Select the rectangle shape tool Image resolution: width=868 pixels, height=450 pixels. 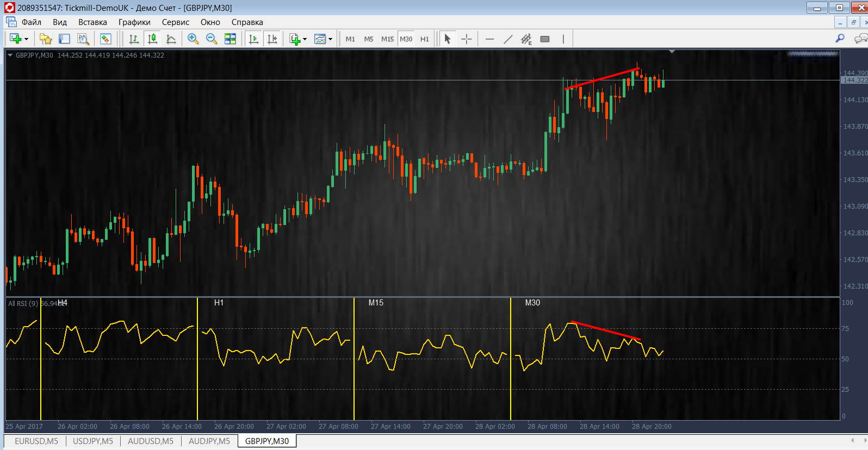[x=545, y=39]
